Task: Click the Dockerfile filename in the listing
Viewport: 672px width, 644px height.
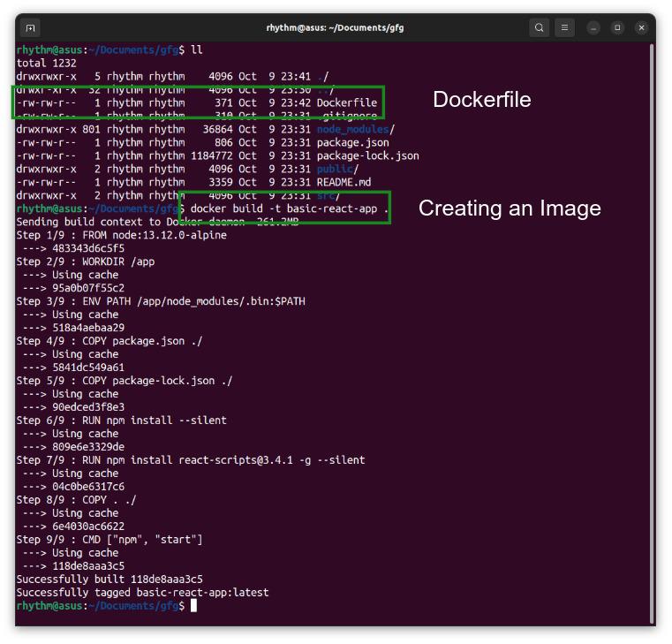Action: tap(346, 102)
